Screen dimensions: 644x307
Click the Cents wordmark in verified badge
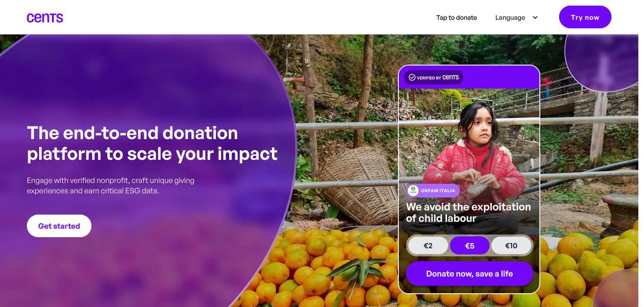point(450,77)
